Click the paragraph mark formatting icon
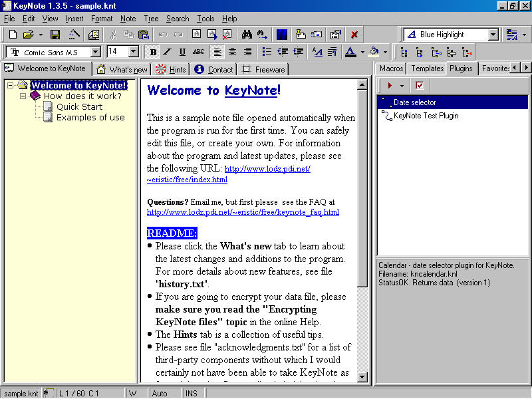Viewport: 532px width, 399px height. point(332,52)
